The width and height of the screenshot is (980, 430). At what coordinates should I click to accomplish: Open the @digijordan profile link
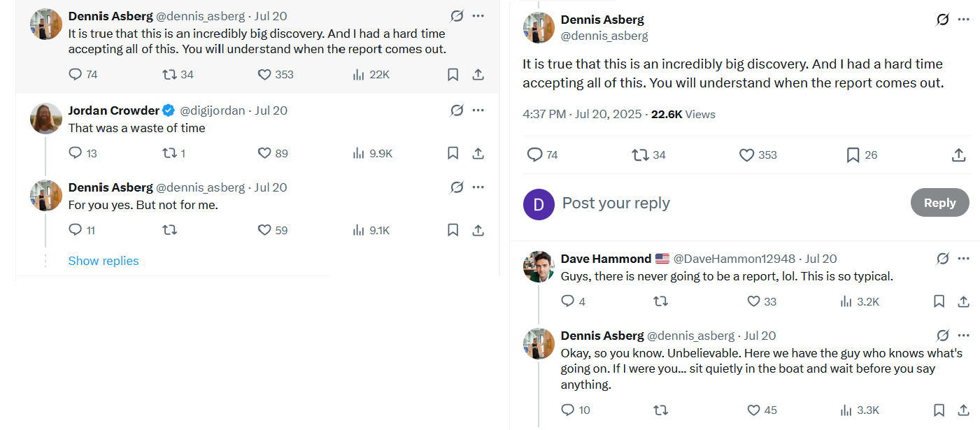pos(215,110)
